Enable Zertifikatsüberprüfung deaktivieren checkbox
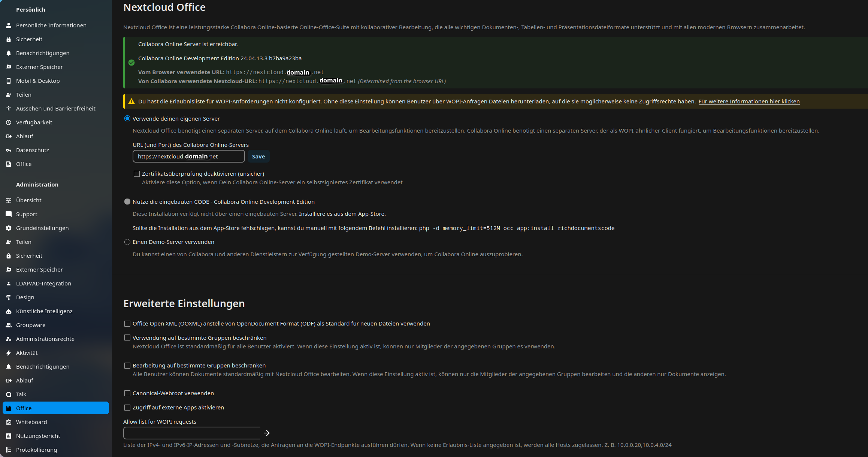Viewport: 868px width, 457px height. tap(137, 174)
